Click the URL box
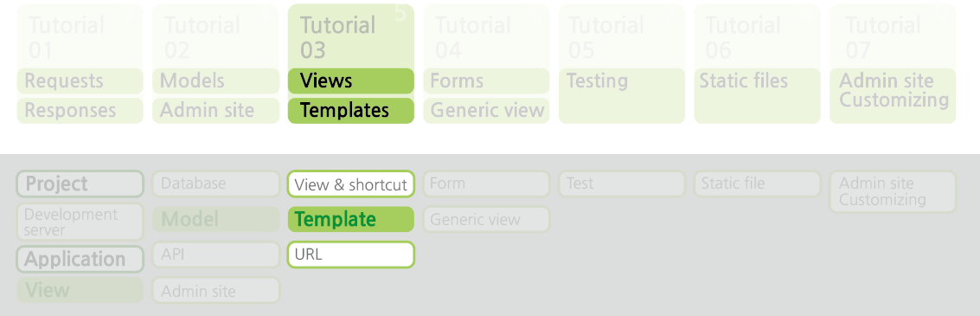The width and height of the screenshot is (980, 316). (x=350, y=255)
